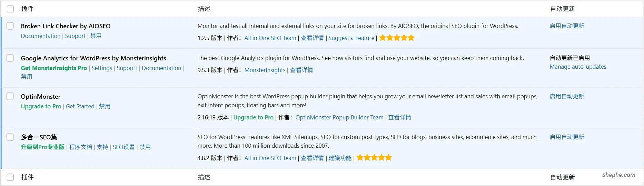This screenshot has width=644, height=186.
Task: Open SEO设置 link for 多合一SEO集
Action: click(x=123, y=147)
